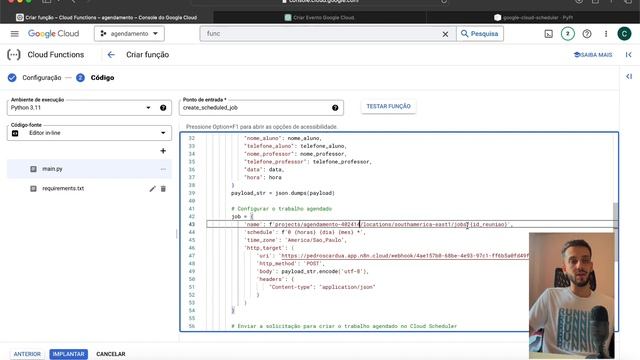
Task: Select the Criar função Cloud Functions browser tab
Action: [107, 18]
